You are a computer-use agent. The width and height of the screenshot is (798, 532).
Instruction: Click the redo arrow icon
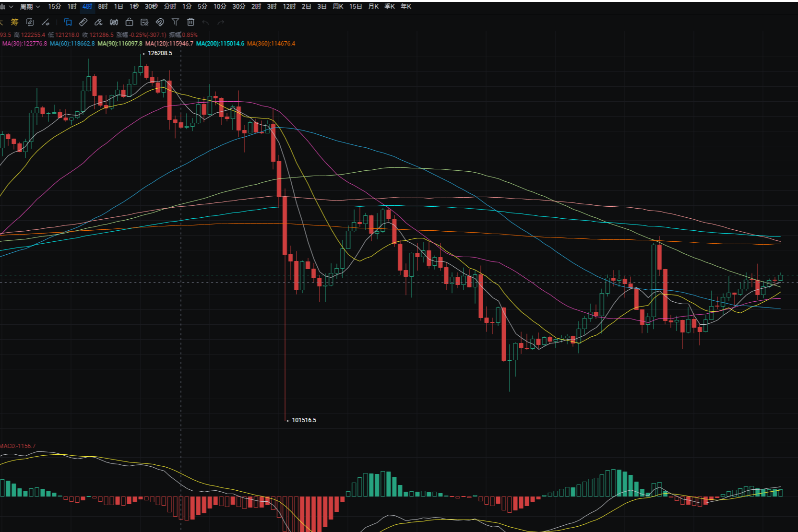pyautogui.click(x=221, y=23)
